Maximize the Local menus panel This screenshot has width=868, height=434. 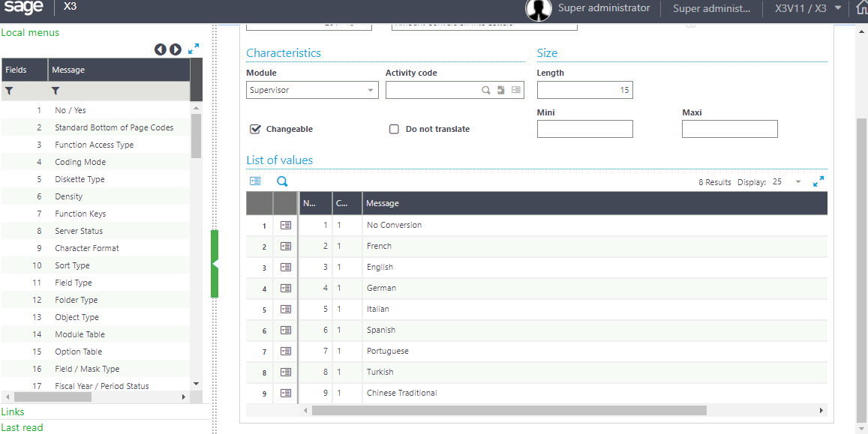pos(194,49)
